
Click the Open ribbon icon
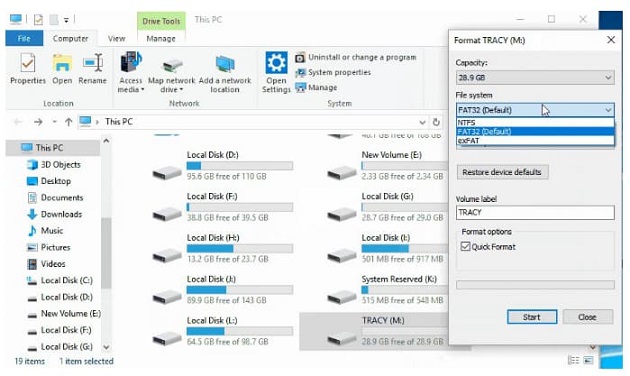pyautogui.click(x=62, y=63)
